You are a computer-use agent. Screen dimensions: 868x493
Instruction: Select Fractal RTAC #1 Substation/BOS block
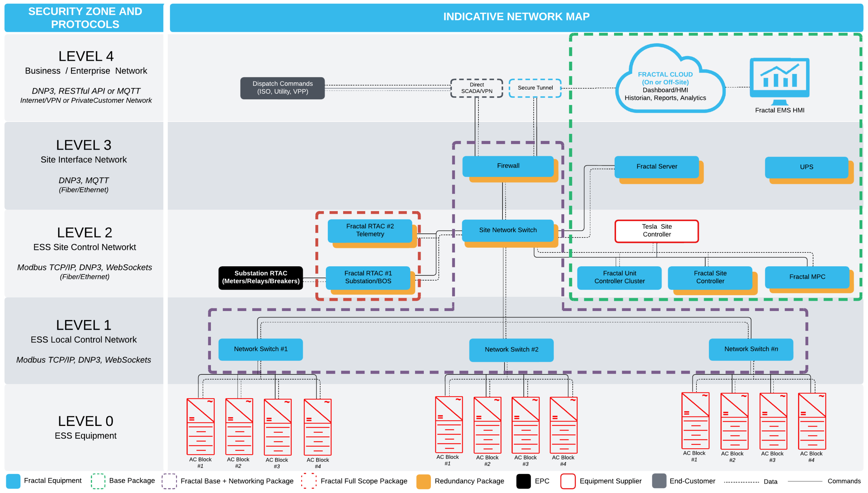[x=368, y=278]
